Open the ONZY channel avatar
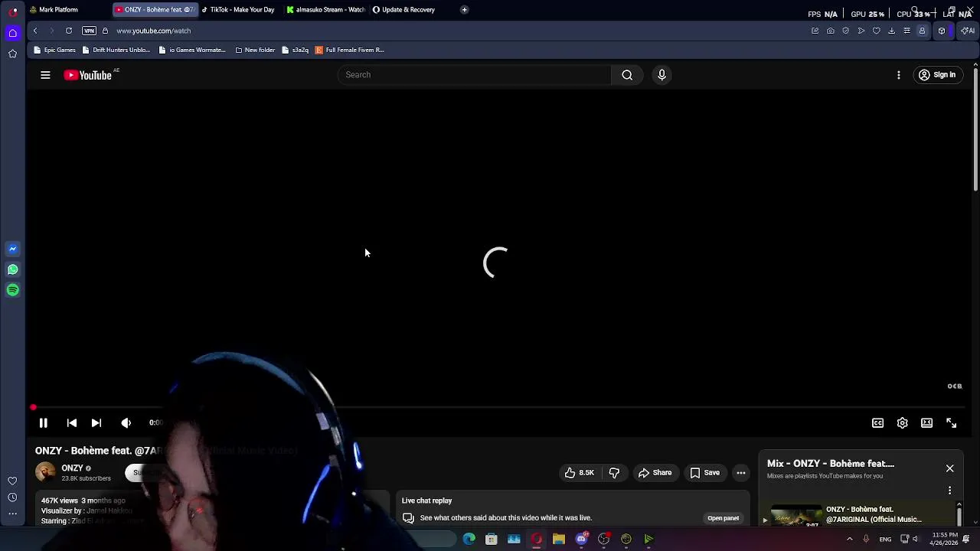 [x=46, y=473]
